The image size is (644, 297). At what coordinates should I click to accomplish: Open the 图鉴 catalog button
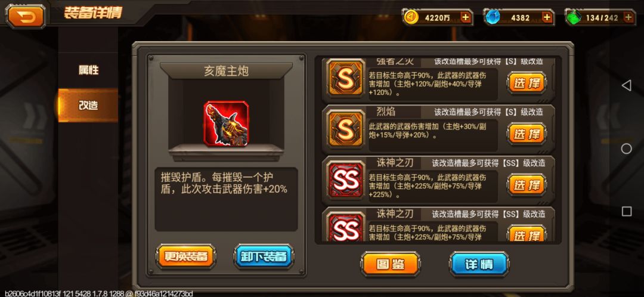tap(390, 264)
